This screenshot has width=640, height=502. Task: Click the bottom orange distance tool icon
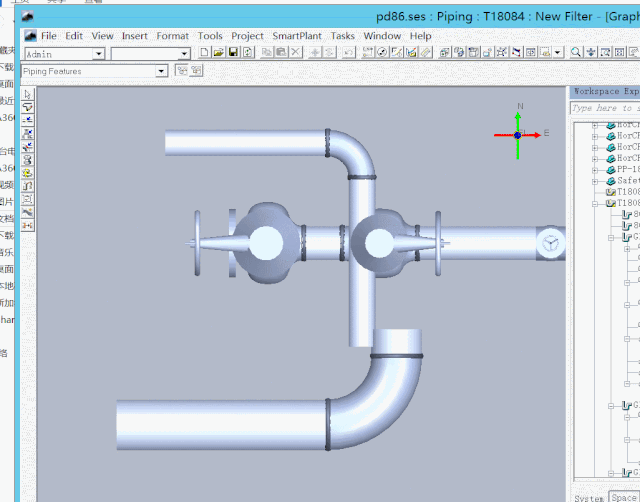click(27, 225)
